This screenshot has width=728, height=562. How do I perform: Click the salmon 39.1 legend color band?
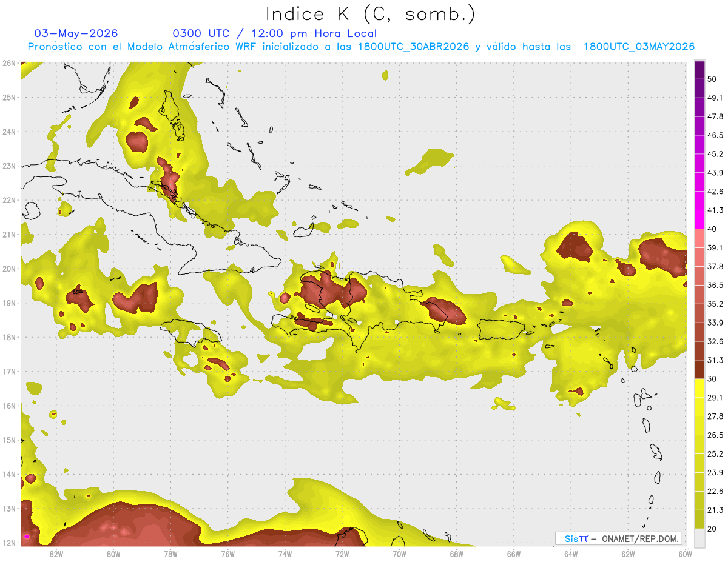[x=699, y=238]
